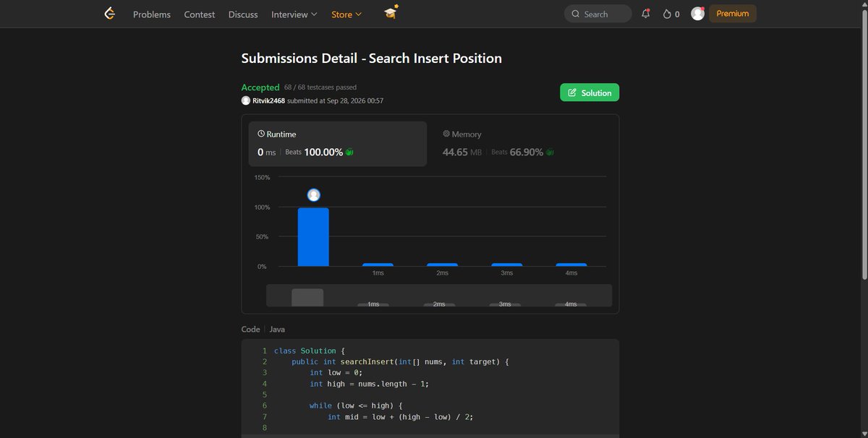Click the Premium button

tap(733, 14)
